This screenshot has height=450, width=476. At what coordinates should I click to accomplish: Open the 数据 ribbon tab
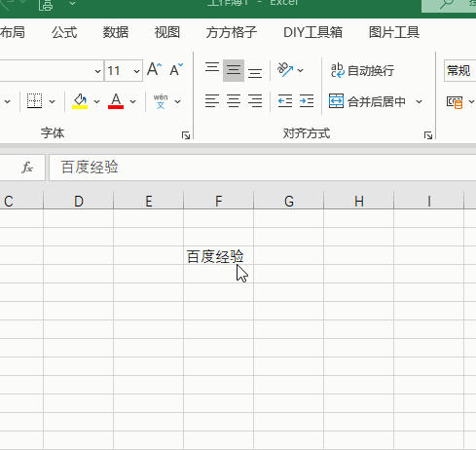pyautogui.click(x=116, y=32)
